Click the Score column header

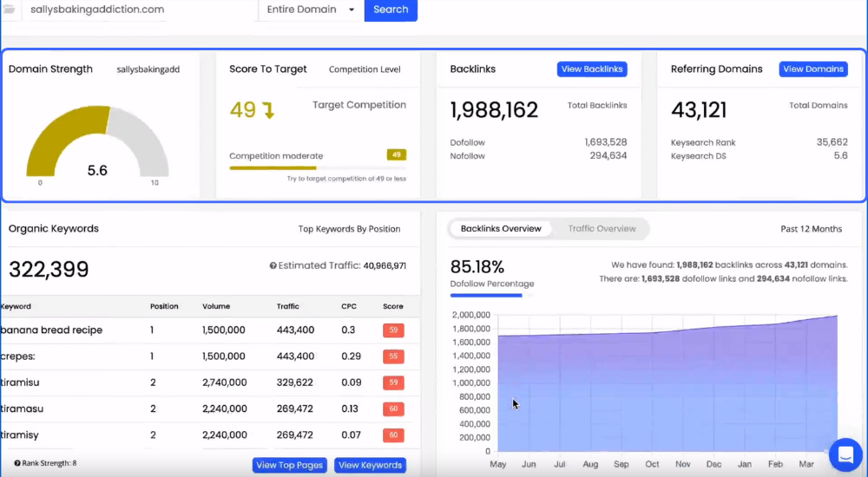click(393, 306)
